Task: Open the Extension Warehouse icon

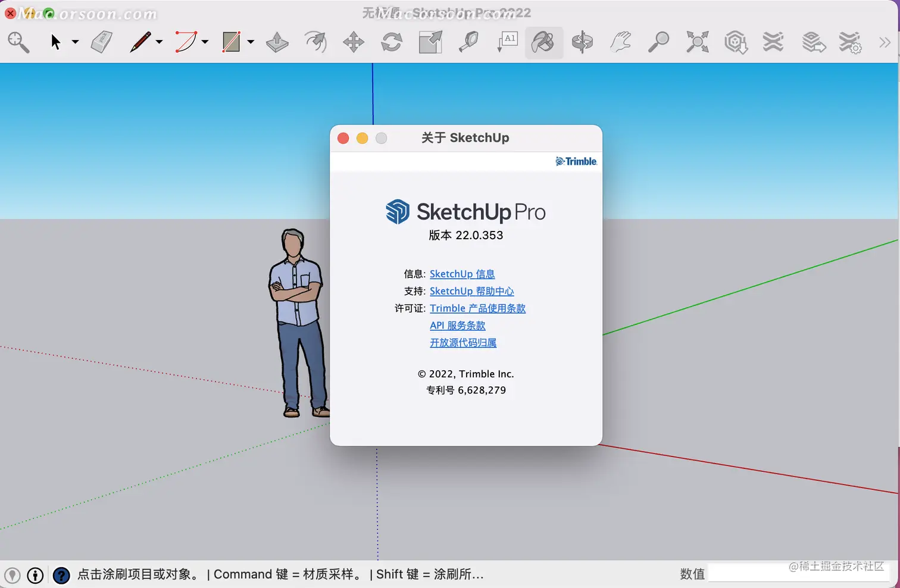Action: [x=773, y=42]
